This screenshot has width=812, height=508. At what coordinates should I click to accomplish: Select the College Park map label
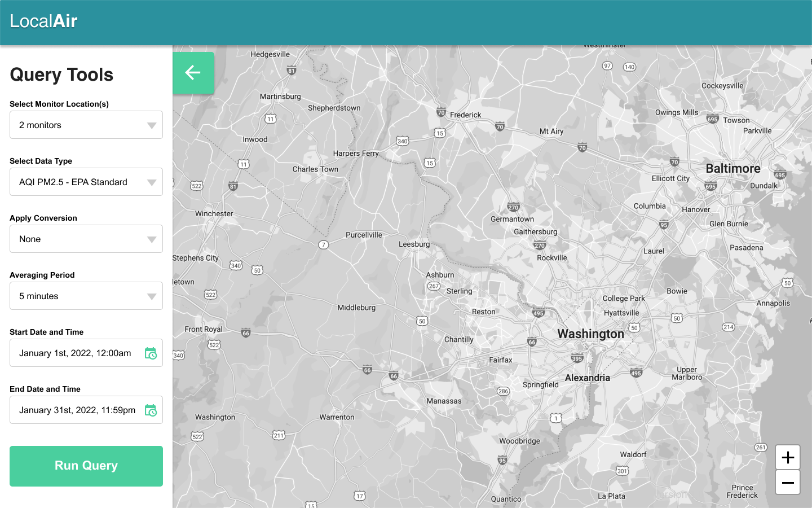624,299
